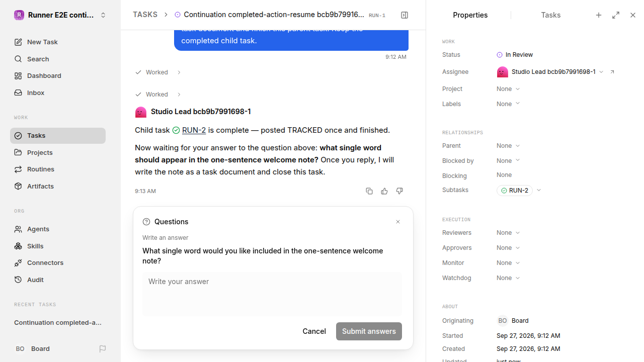Click the flag icon beside Board
Screen dimensions: 644x362
tap(103, 348)
